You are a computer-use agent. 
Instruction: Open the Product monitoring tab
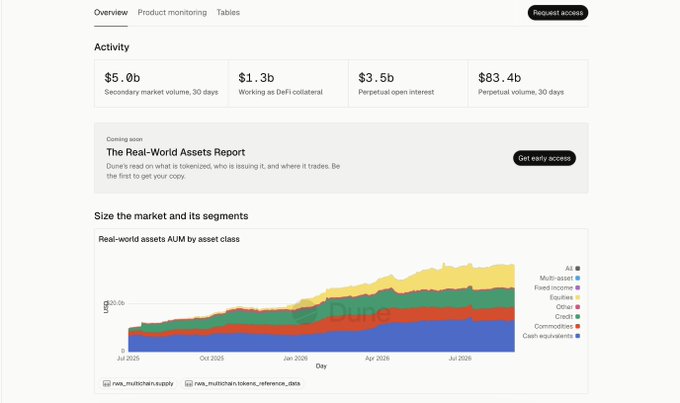pyautogui.click(x=172, y=13)
